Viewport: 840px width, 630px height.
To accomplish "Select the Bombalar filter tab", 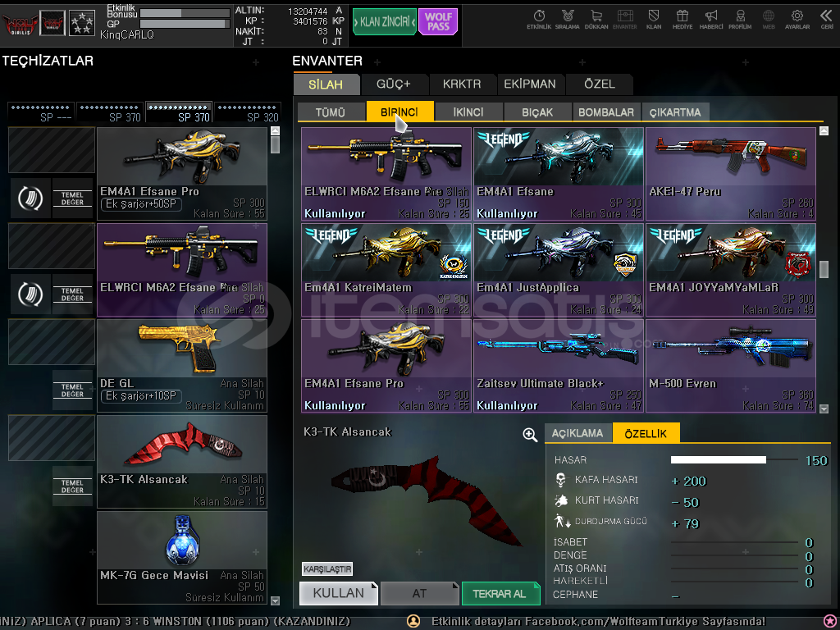I will pos(606,112).
